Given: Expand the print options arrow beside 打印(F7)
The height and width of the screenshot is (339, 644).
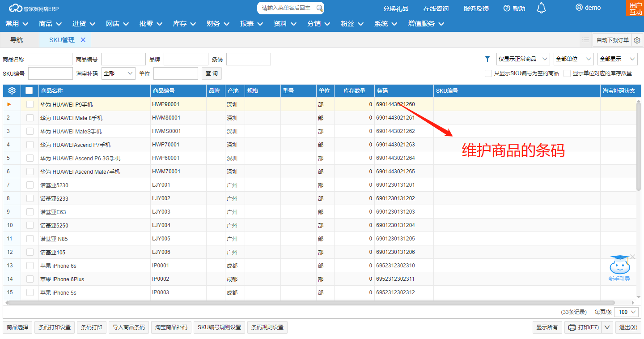Looking at the screenshot, I should pos(607,327).
